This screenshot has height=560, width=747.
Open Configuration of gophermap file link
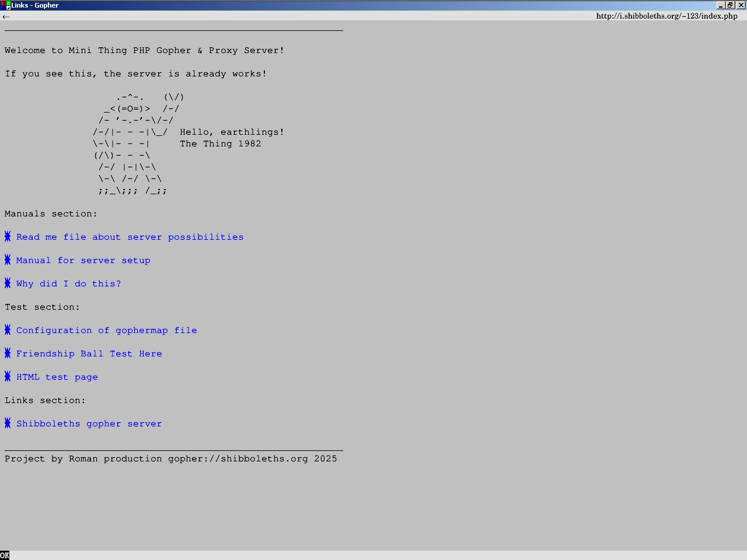106,330
